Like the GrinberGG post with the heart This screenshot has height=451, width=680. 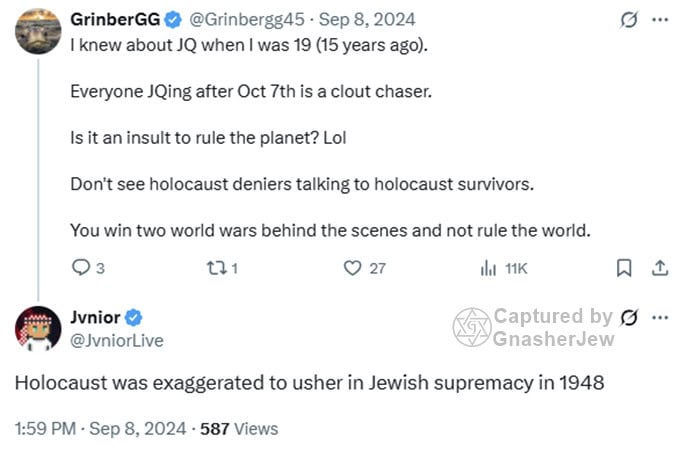(352, 268)
